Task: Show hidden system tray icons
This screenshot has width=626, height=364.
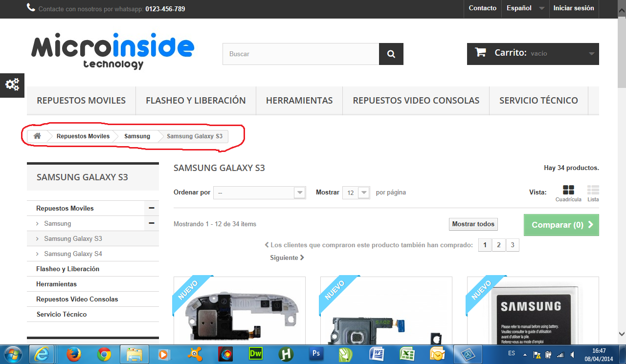Action: (x=525, y=354)
